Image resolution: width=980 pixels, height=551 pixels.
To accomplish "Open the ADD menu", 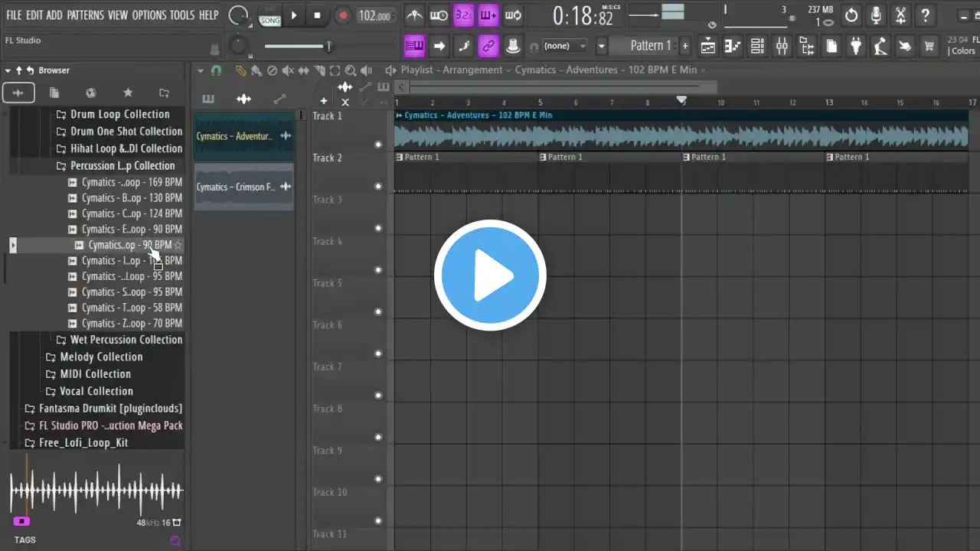I will pyautogui.click(x=54, y=15).
